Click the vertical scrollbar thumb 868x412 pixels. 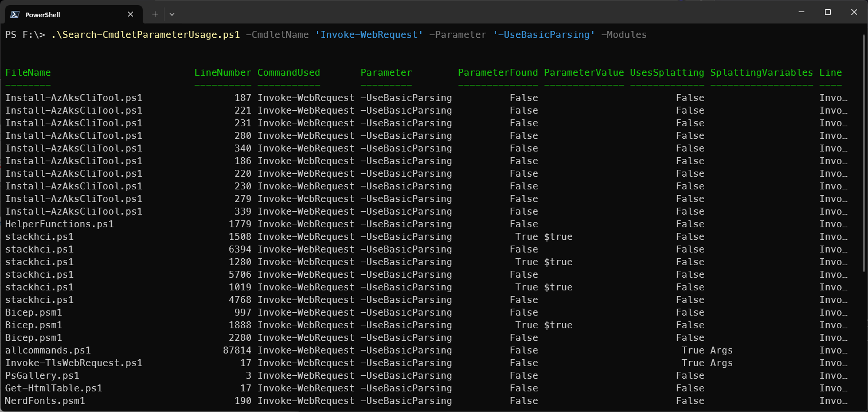(863, 152)
